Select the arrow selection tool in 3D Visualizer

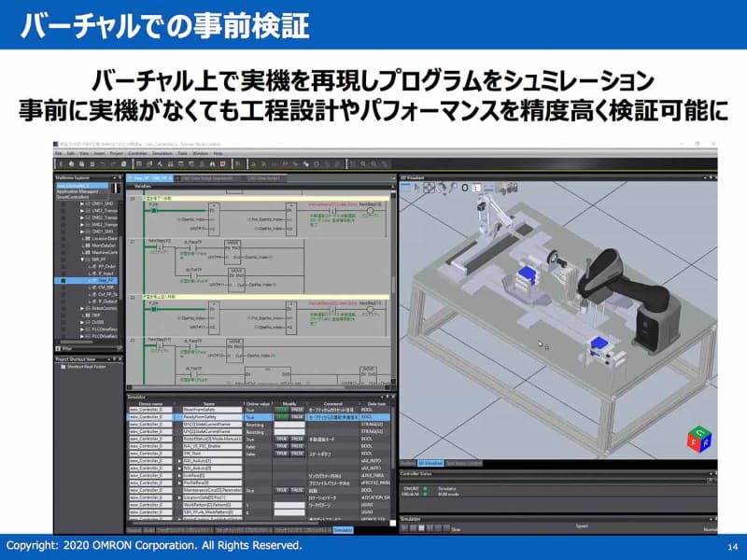point(417,188)
